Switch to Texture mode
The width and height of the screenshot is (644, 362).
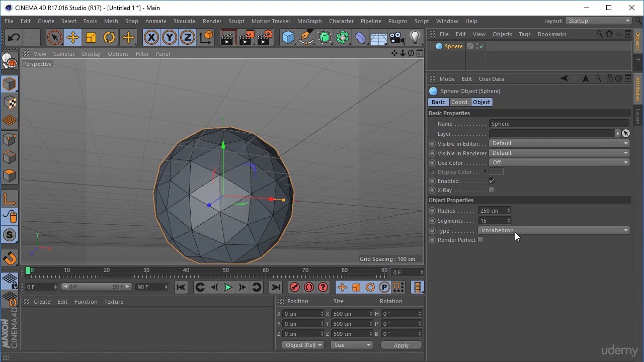[x=10, y=102]
